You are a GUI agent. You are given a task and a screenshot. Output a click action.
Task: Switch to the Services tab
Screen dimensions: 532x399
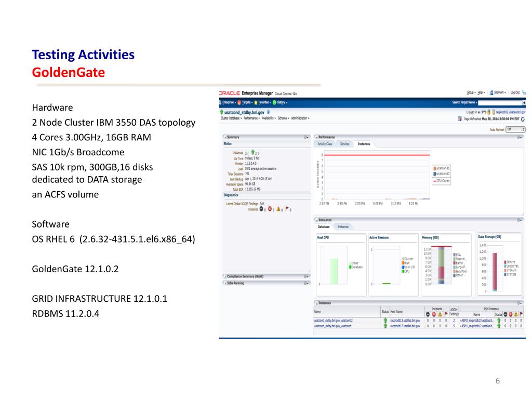tap(345, 144)
